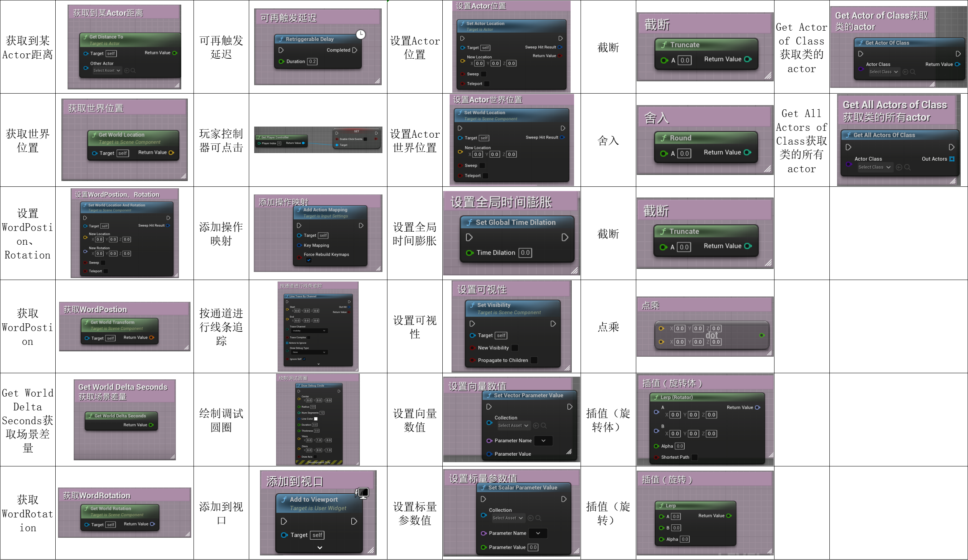Click Get Distance To Return Value output pin
Screen dimensions: 968x560
click(175, 53)
